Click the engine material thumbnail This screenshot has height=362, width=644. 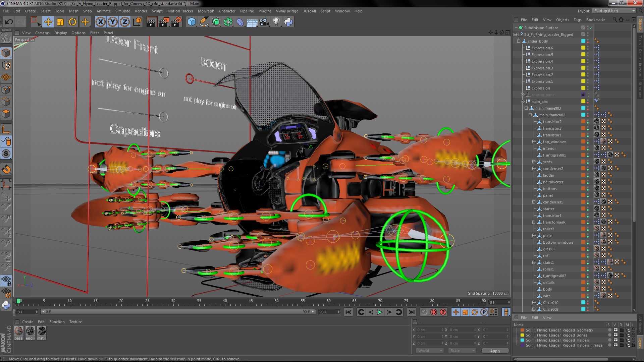(30, 331)
